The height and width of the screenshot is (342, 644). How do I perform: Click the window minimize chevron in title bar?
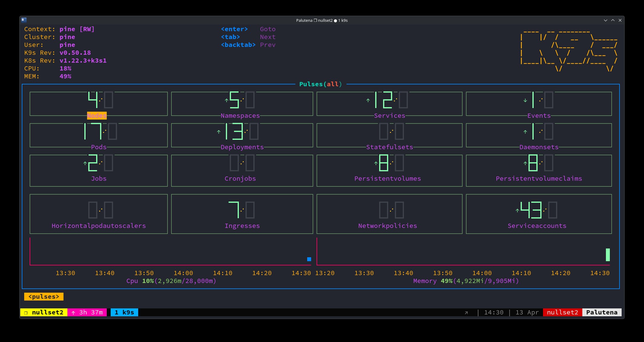[x=605, y=20]
